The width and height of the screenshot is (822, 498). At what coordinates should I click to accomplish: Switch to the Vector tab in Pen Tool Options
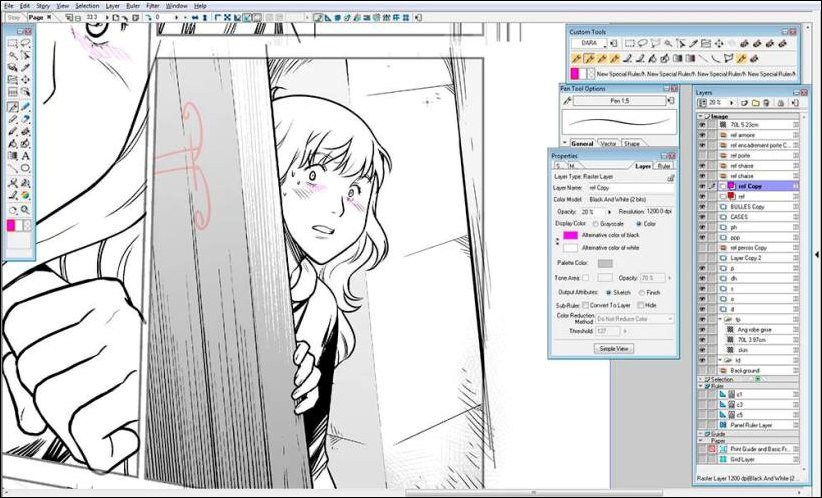pos(610,143)
